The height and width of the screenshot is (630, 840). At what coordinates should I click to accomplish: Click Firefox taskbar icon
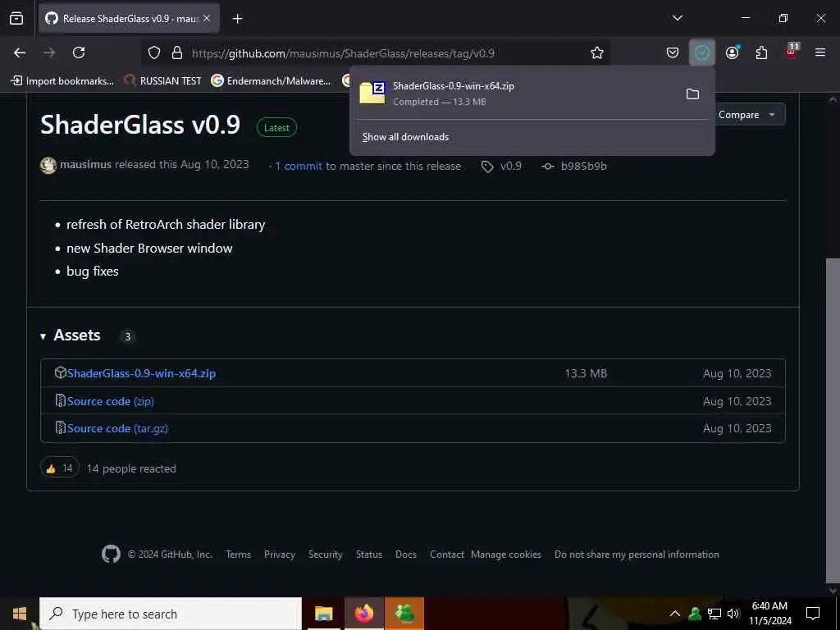pyautogui.click(x=363, y=614)
